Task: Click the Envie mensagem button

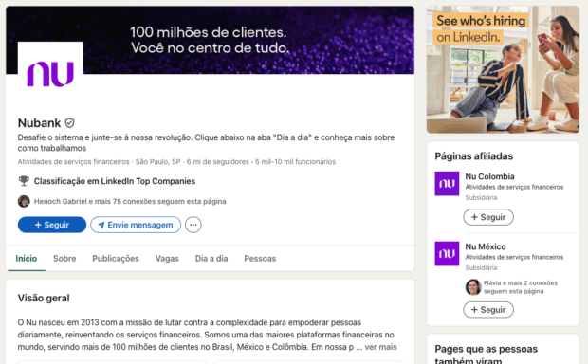Action: coord(136,225)
